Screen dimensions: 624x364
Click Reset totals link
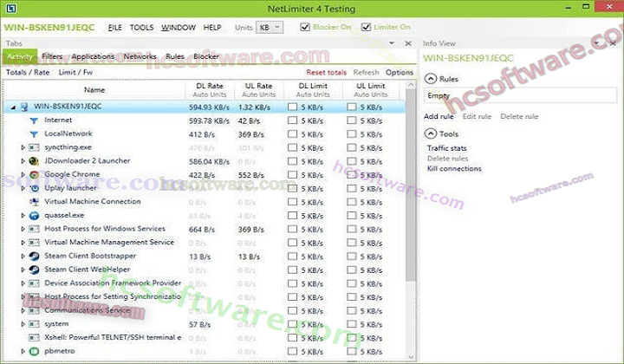click(327, 73)
